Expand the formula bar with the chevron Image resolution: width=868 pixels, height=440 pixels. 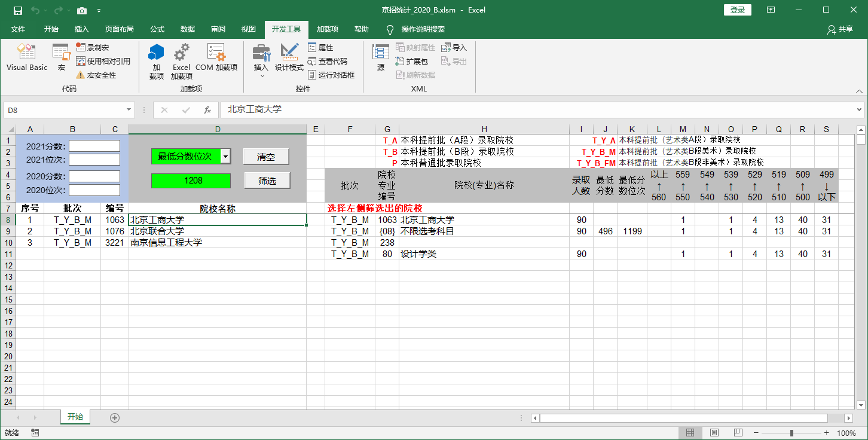[x=859, y=110]
